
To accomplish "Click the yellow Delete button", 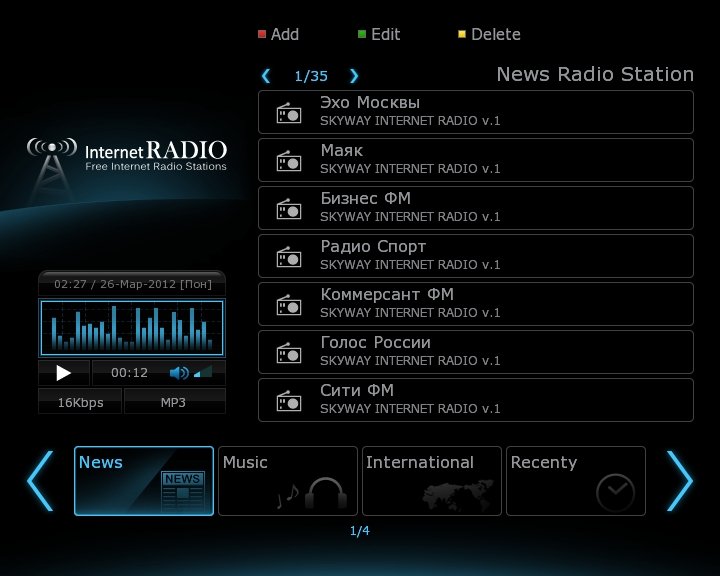I will (489, 34).
